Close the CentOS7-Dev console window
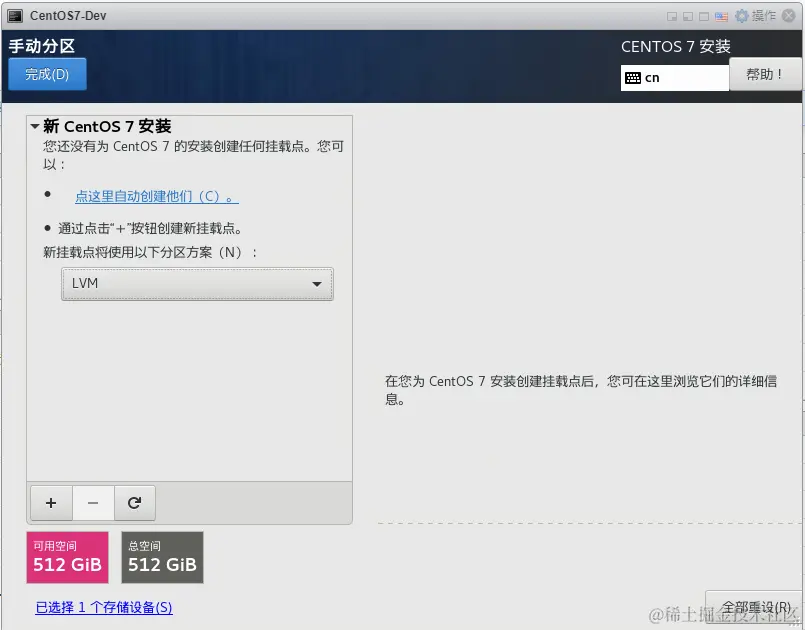805x630 pixels. point(789,16)
